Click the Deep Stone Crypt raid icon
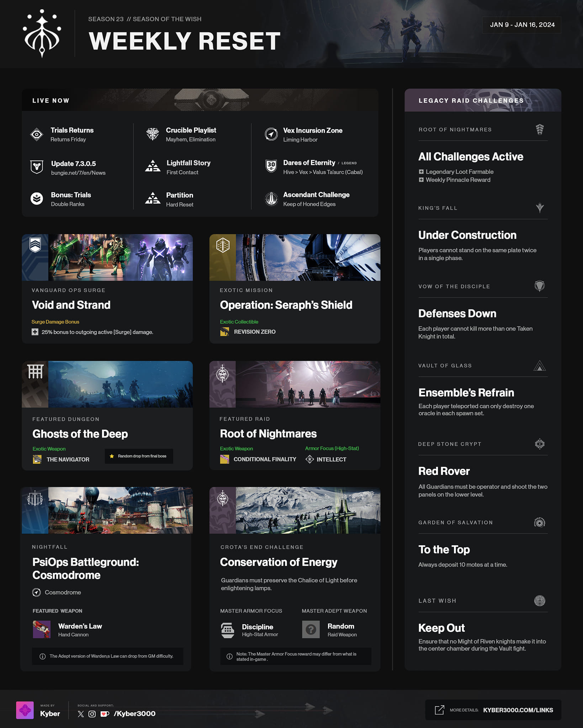 pos(540,444)
